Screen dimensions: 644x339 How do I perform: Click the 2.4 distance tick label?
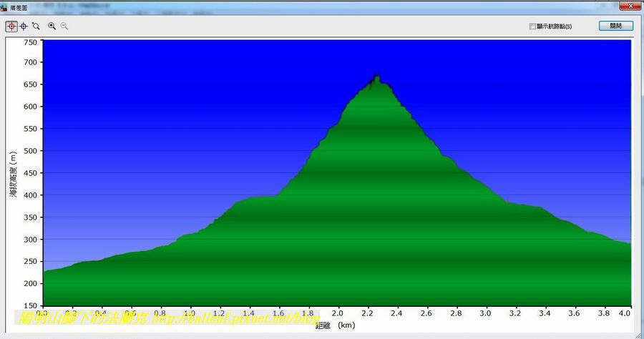pyautogui.click(x=396, y=313)
